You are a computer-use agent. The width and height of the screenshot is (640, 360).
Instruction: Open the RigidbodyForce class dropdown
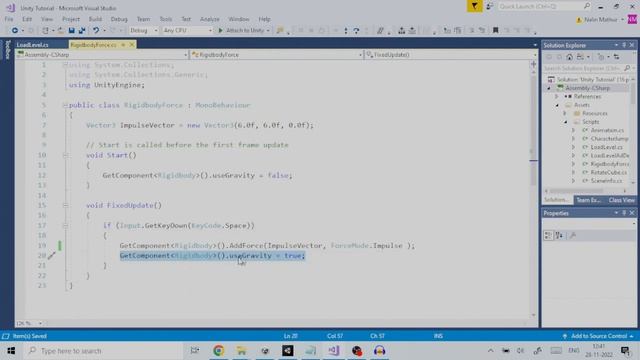[276, 55]
